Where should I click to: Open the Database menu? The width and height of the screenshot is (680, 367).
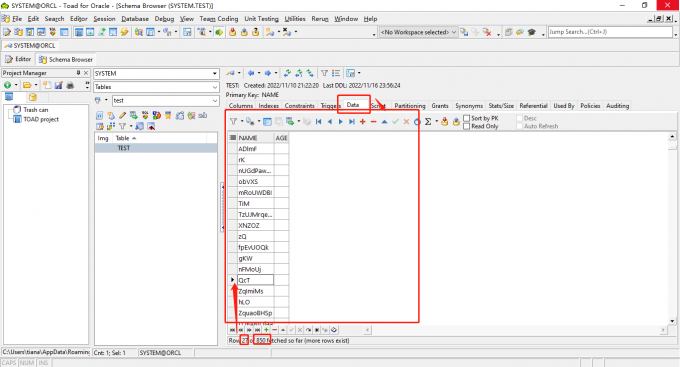135,19
